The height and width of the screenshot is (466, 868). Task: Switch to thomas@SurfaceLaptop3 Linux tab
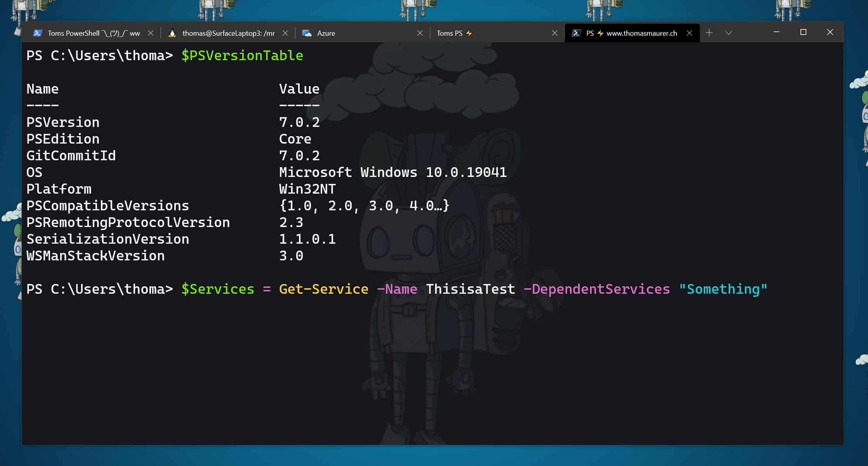click(228, 33)
